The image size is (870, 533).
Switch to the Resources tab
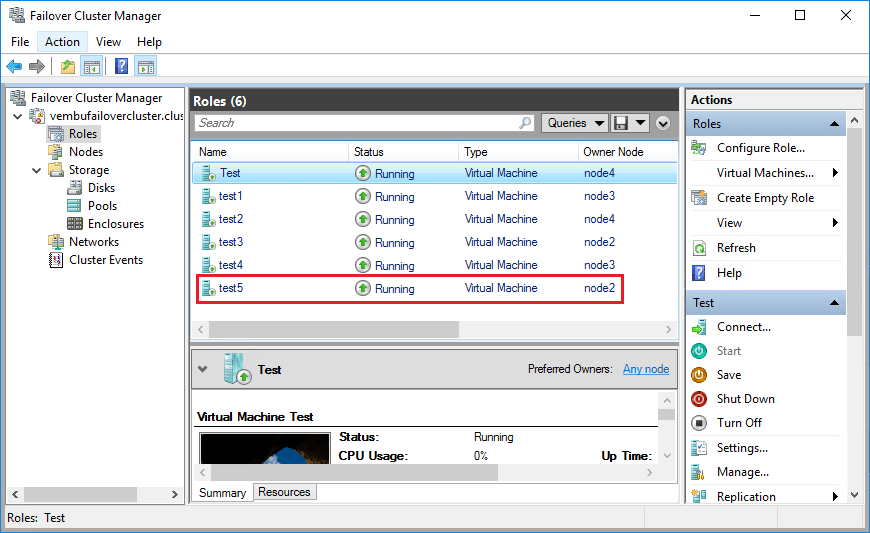click(x=284, y=492)
